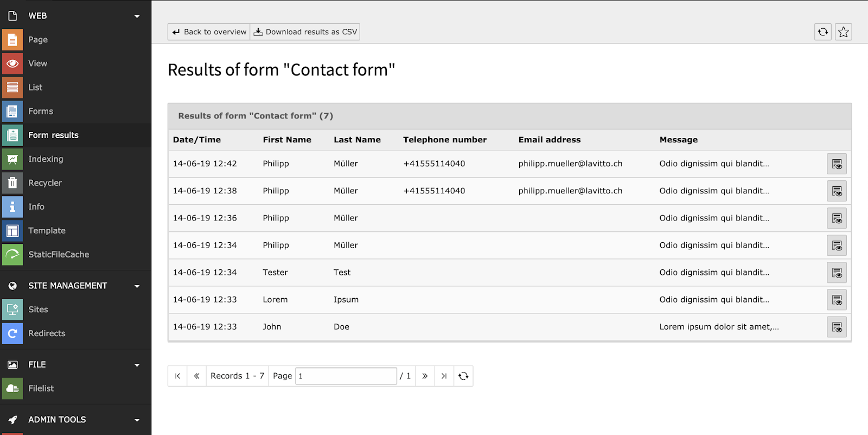868x435 pixels.
Task: Open the Redirects menu label
Action: tap(47, 333)
